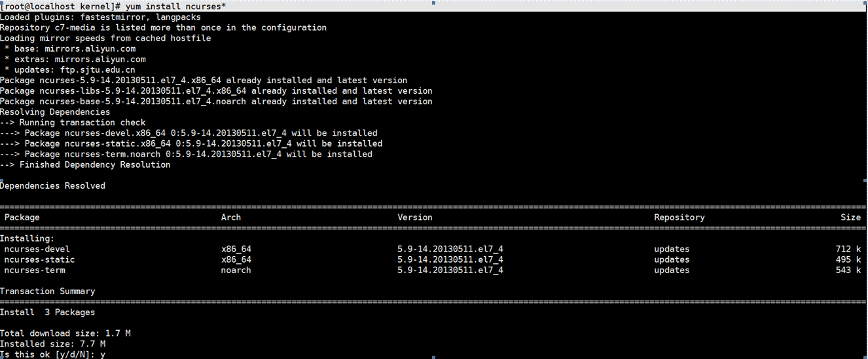Click the 'noarch' arch of ncurses-term row
Screen dimensions: 868x359
pos(236,270)
